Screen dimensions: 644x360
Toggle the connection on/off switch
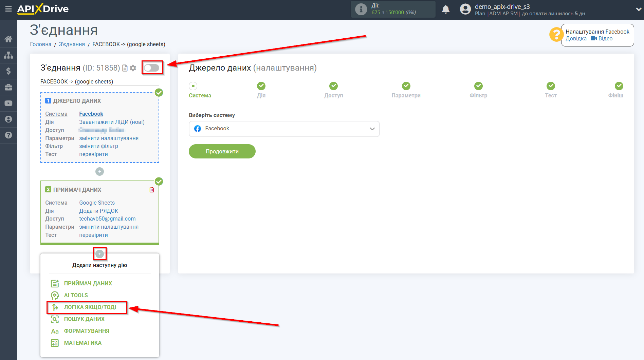pos(151,68)
